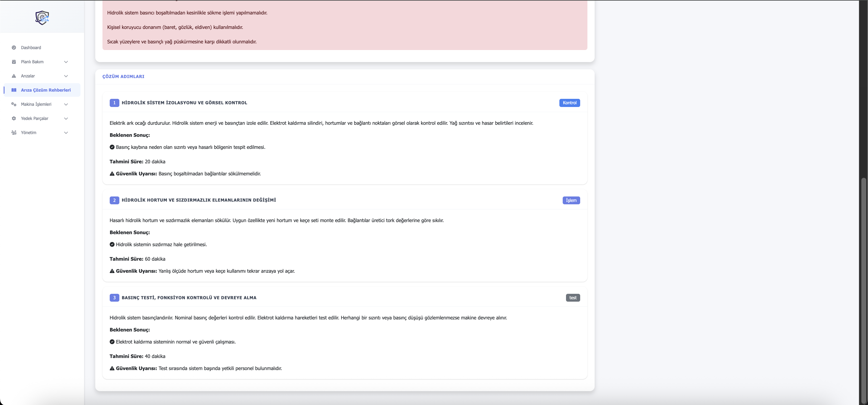Open the Dashboard menu item

pos(31,48)
